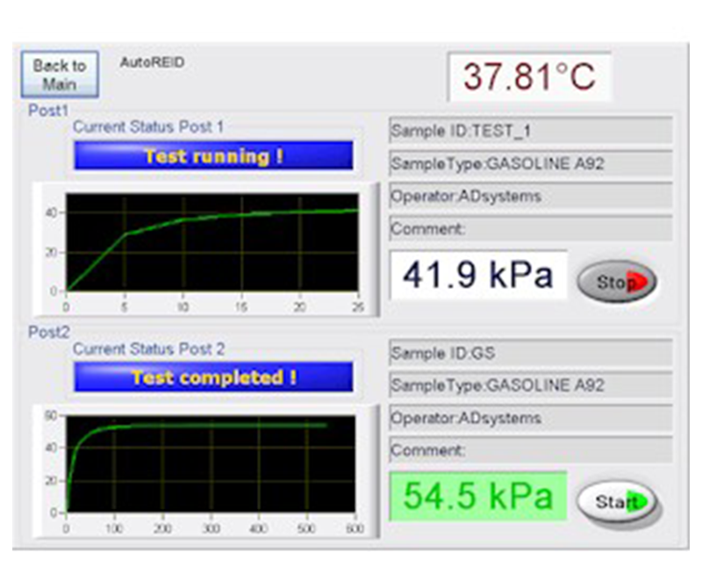Select the 'Test running !' status indicator

click(213, 156)
